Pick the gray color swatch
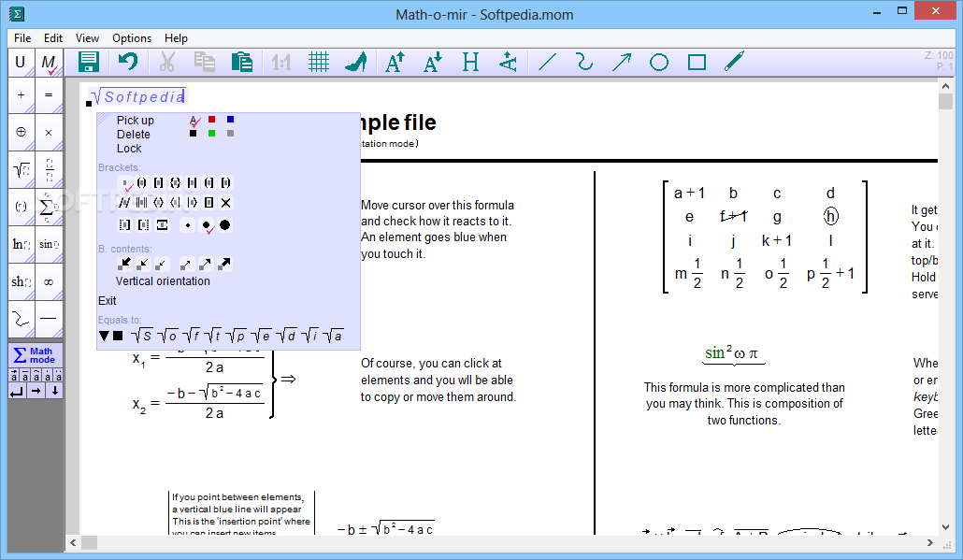Screen dimensions: 963x560 [230, 134]
